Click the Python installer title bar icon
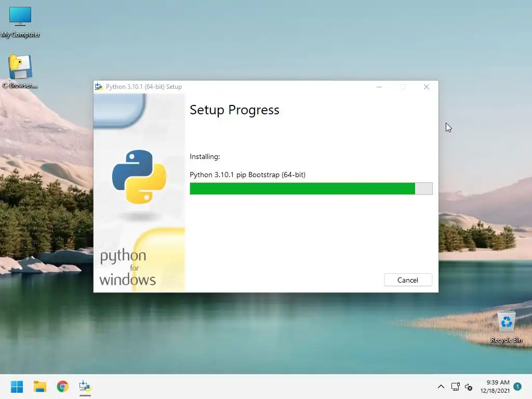The height and width of the screenshot is (399, 532). pos(98,87)
